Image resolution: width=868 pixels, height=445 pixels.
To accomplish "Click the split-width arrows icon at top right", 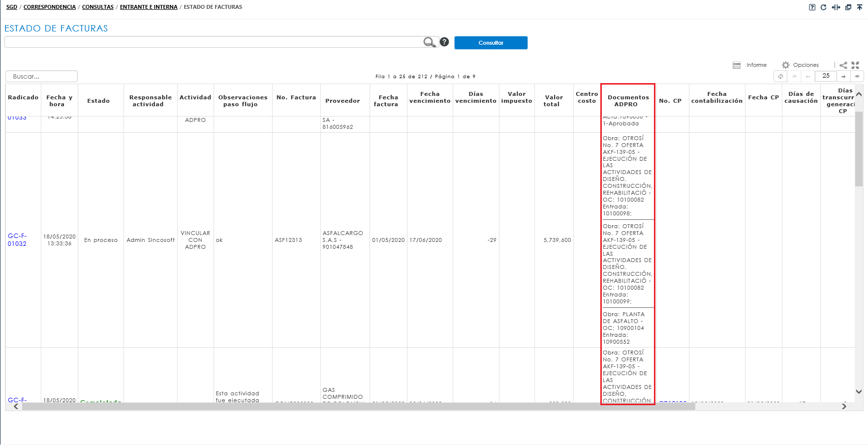I will point(836,7).
